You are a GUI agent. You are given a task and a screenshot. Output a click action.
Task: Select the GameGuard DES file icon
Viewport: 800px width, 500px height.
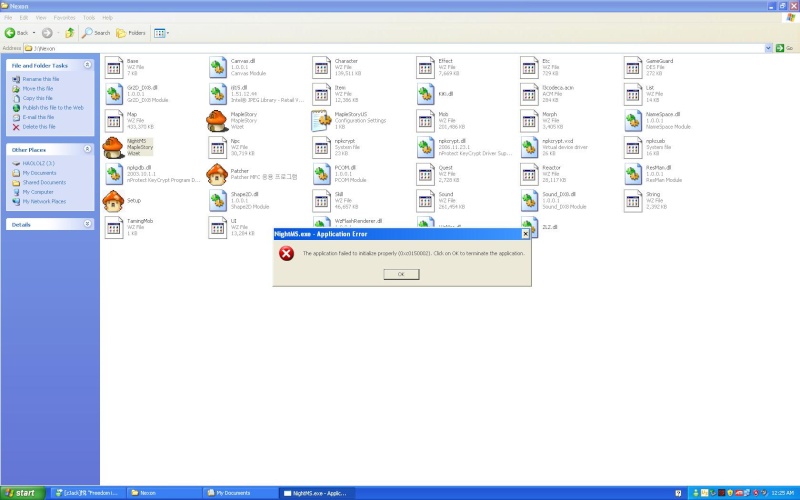coord(633,67)
